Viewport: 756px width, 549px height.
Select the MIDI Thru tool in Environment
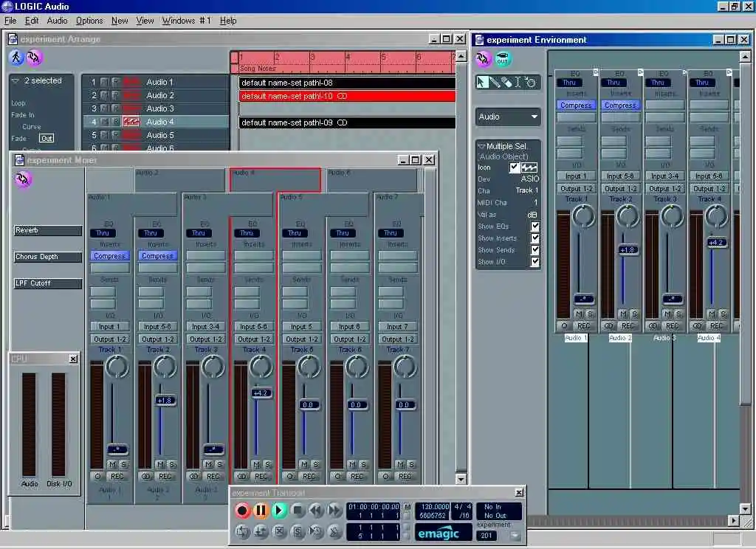pos(531,82)
